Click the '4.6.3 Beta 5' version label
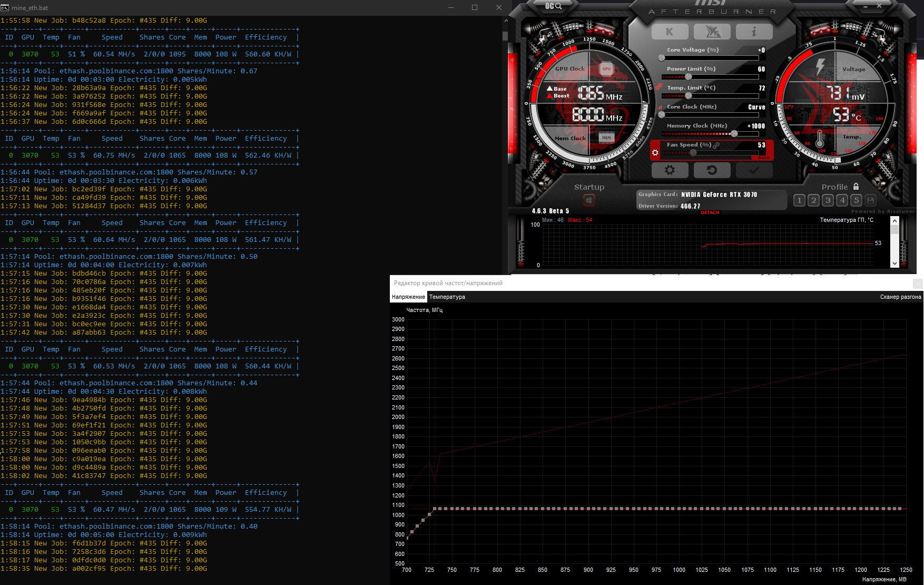 coord(551,211)
